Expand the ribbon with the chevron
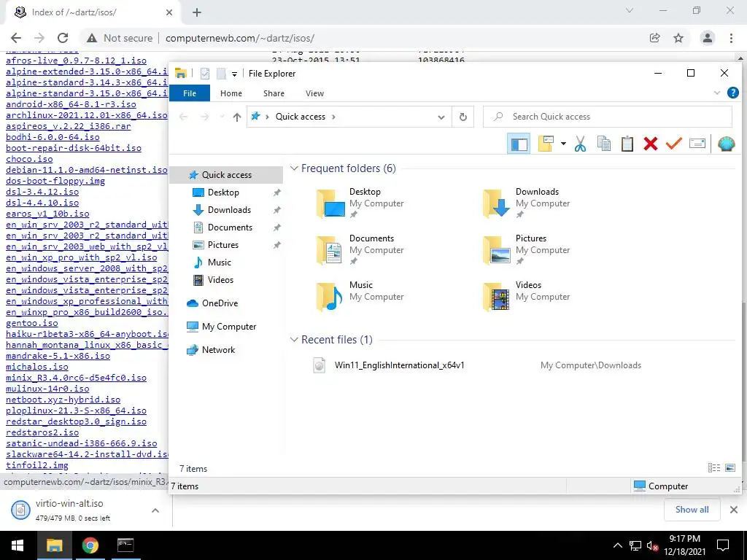Viewport: 747px width, 560px height. coord(716,93)
